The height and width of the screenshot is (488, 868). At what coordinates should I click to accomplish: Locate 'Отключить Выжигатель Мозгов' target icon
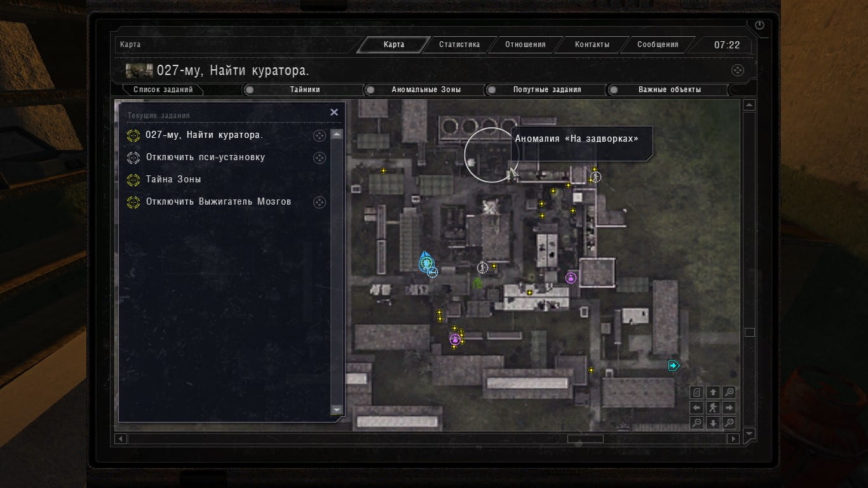click(320, 202)
